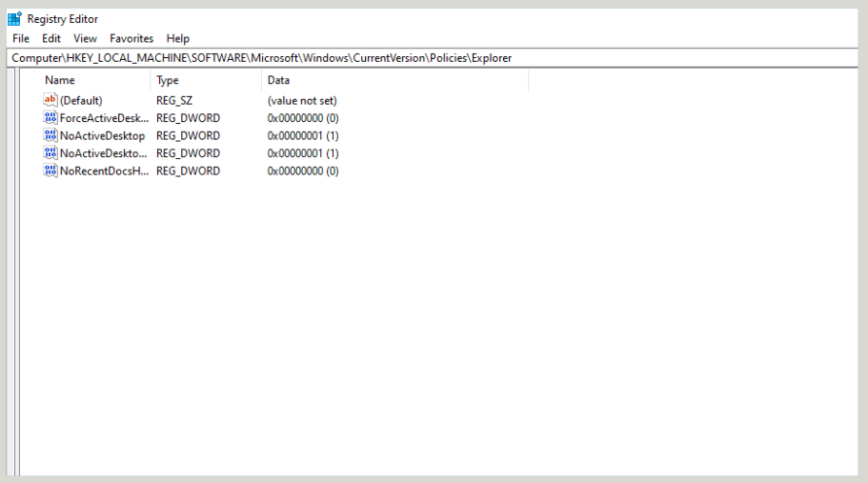This screenshot has width=868, height=483.
Task: Open the Favorites menu
Action: pos(131,38)
